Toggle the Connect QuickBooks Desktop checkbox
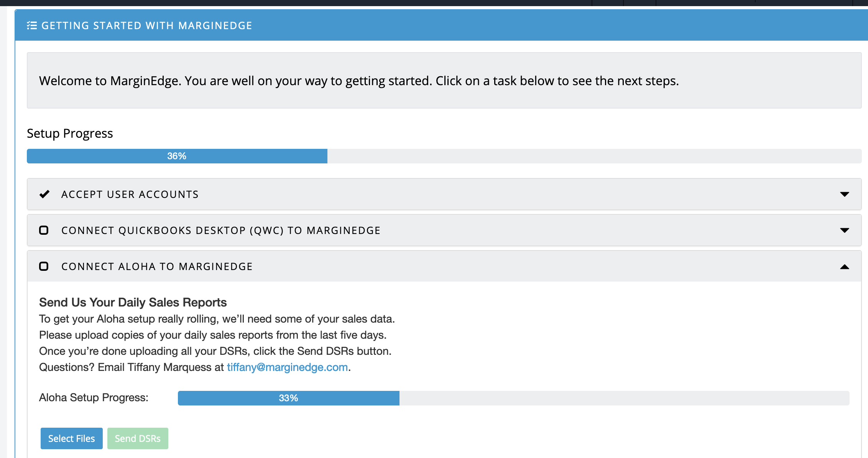This screenshot has width=868, height=458. 44,230
